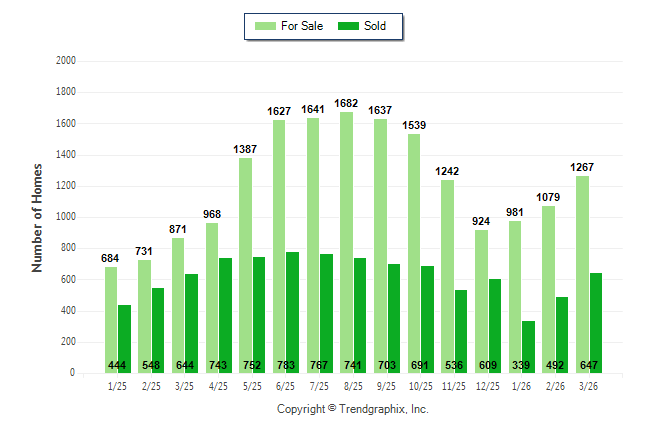Click the 1387 data label
The width and height of the screenshot is (646, 434).
pos(245,149)
